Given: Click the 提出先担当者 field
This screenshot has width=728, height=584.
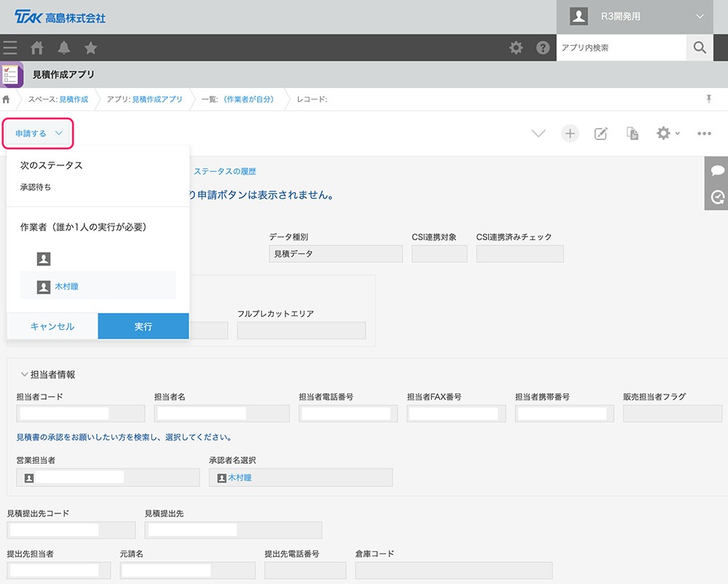Looking at the screenshot, I should [x=59, y=571].
